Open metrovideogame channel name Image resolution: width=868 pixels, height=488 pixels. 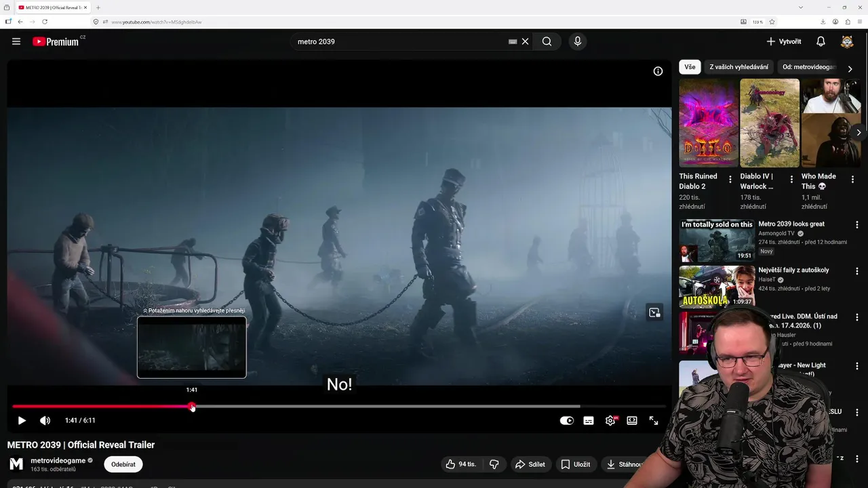(x=58, y=460)
